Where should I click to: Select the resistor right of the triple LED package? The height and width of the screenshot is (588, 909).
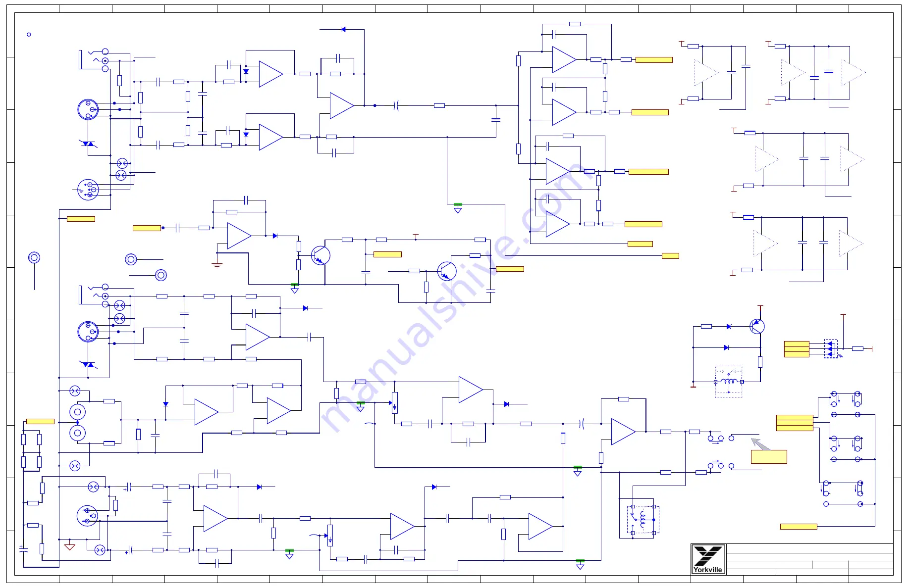[857, 349]
